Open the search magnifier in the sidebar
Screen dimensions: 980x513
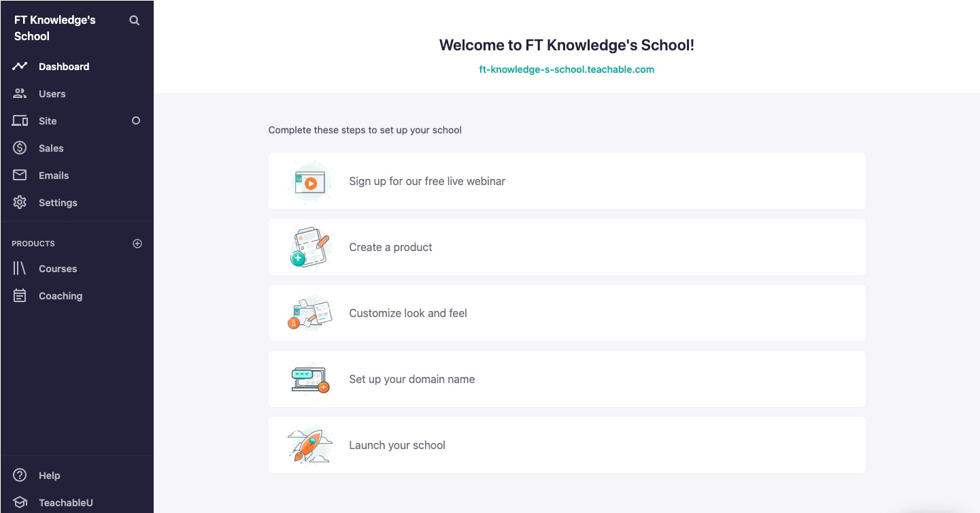click(134, 20)
